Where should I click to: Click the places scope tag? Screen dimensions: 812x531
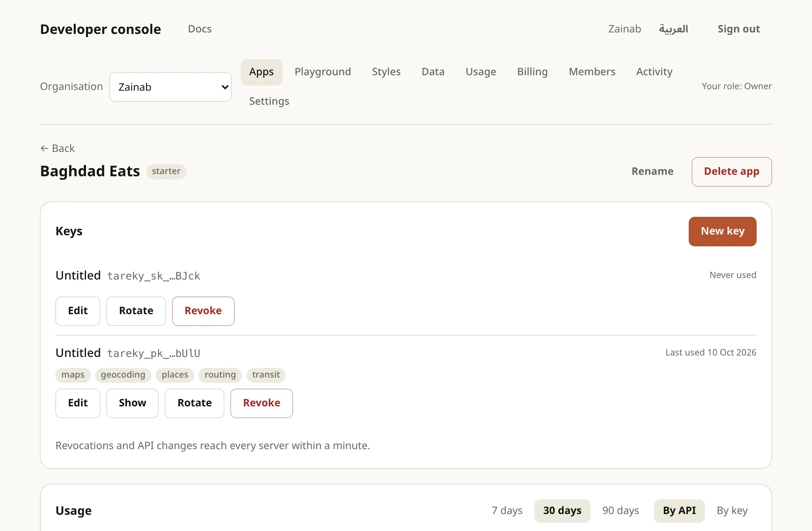click(175, 375)
